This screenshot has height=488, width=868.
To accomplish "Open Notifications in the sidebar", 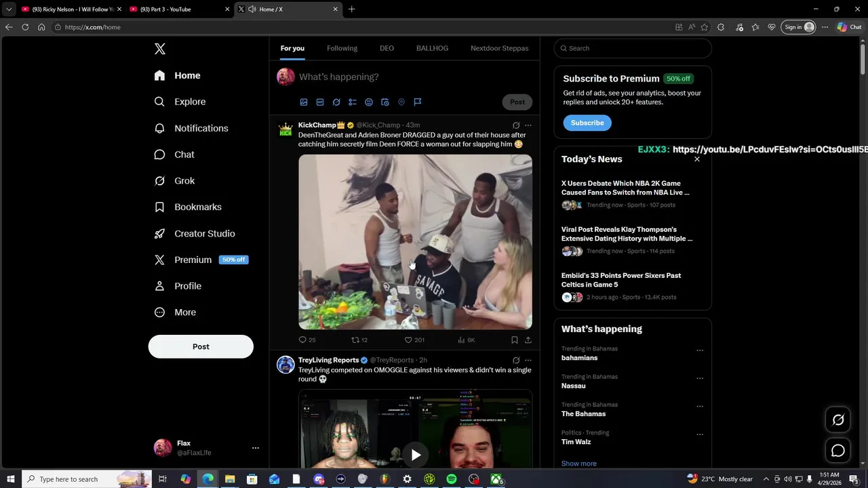I will tap(191, 128).
